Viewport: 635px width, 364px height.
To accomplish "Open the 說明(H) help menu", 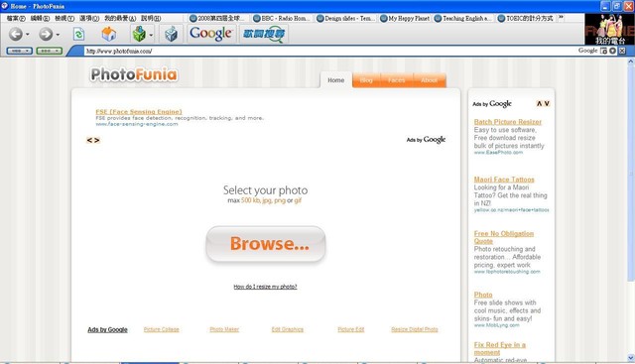I will click(x=151, y=18).
